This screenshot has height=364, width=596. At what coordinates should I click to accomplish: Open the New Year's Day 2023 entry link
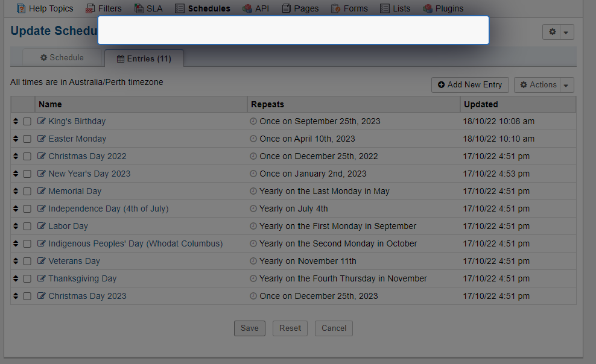click(x=89, y=174)
